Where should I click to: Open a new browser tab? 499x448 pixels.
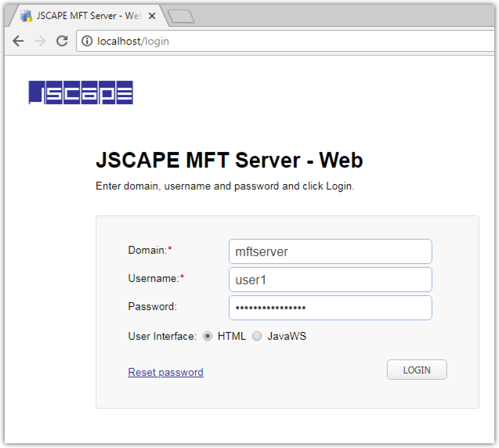coord(181,16)
